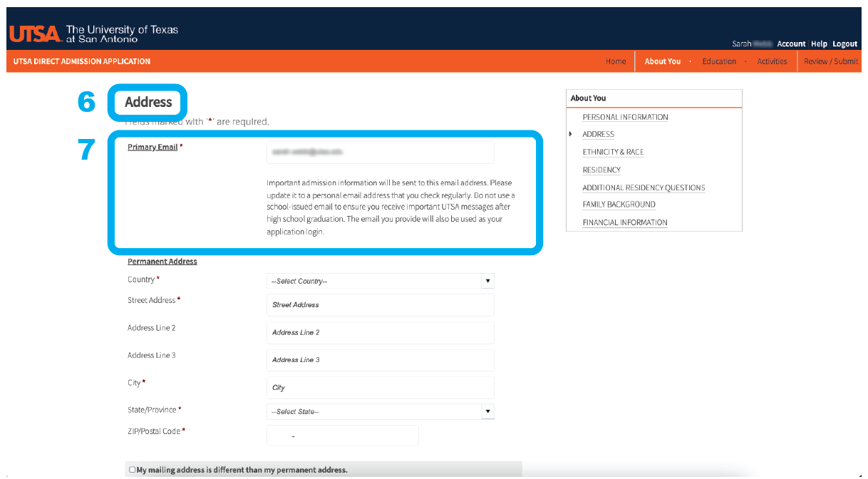The width and height of the screenshot is (868, 479).
Task: Click the Account link
Action: [x=791, y=44]
